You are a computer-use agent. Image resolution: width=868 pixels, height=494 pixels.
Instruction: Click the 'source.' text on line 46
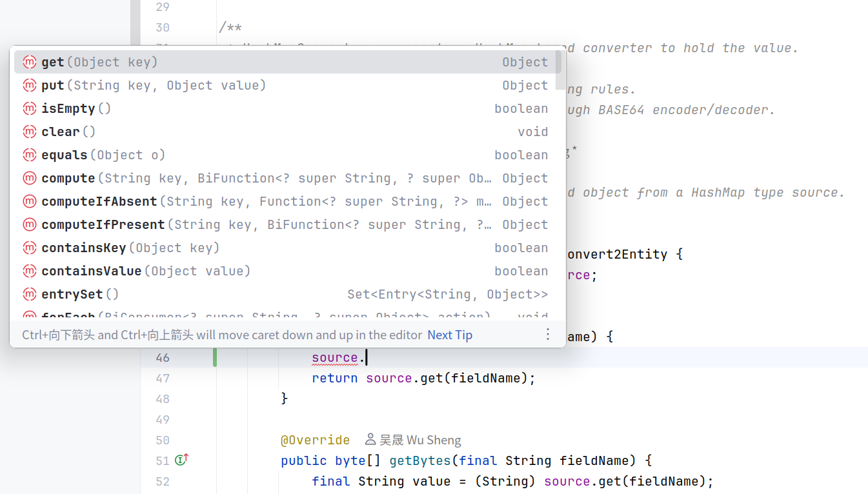[339, 358]
